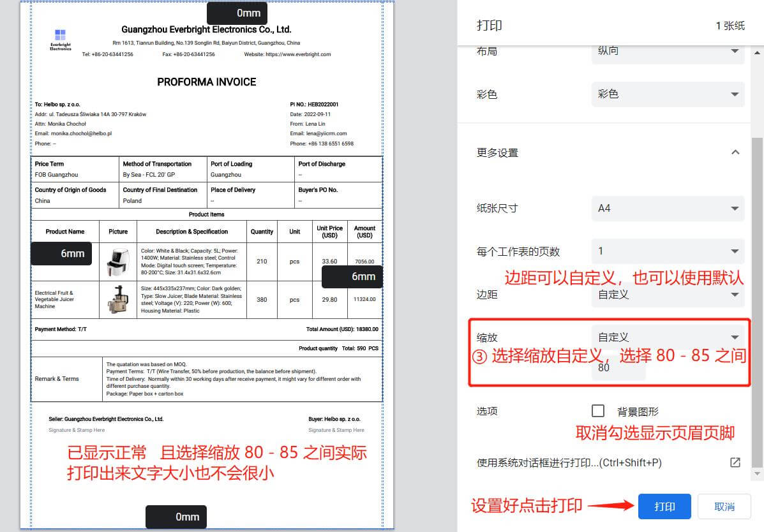Click the 'Payment Method: T/T' text
Image resolution: width=764 pixels, height=532 pixels.
(61, 329)
